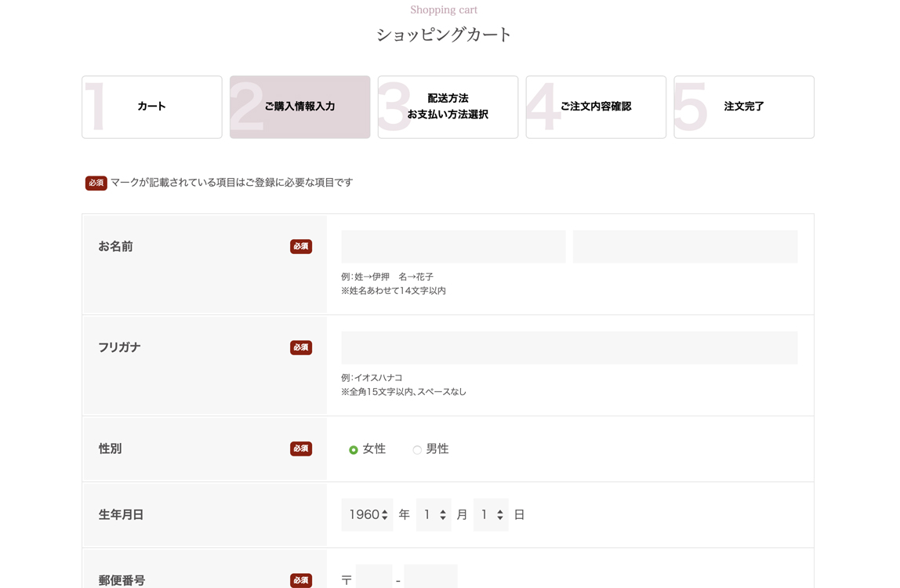The width and height of the screenshot is (900, 588).
Task: Click the 必須 badge next to お名前
Action: pyautogui.click(x=301, y=246)
